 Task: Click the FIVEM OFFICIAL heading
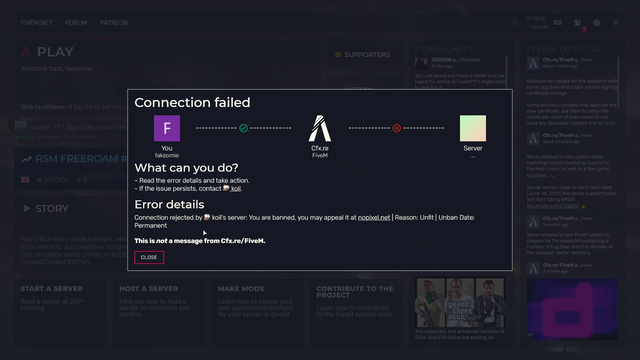pyautogui.click(x=564, y=50)
